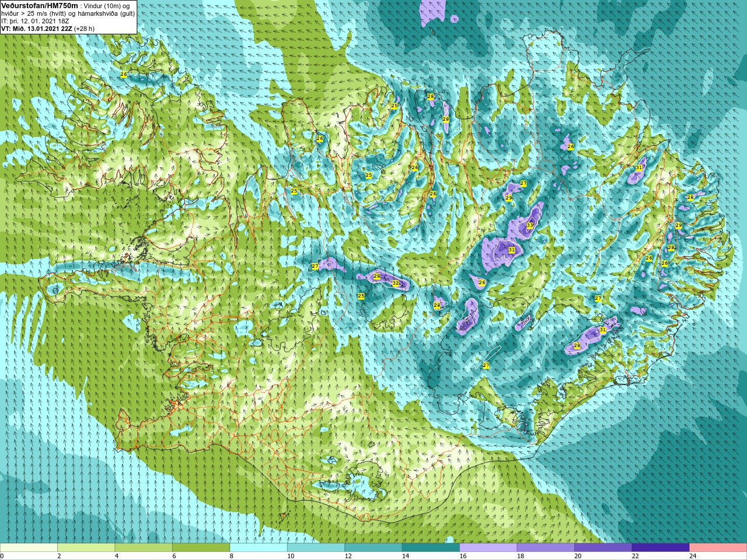Select the light lime 2–4 m/s legend swatch
Image resolution: width=747 pixels, height=560 pixels.
pos(86,547)
